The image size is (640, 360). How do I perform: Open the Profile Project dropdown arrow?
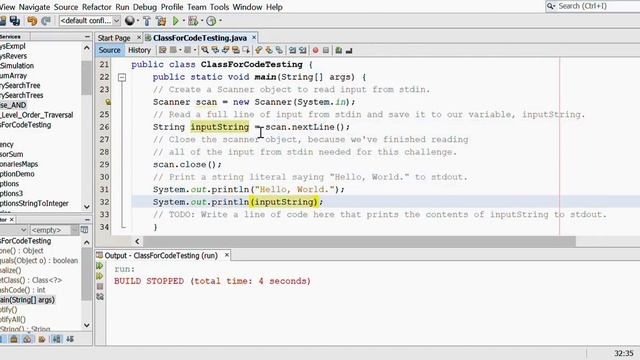click(x=220, y=20)
